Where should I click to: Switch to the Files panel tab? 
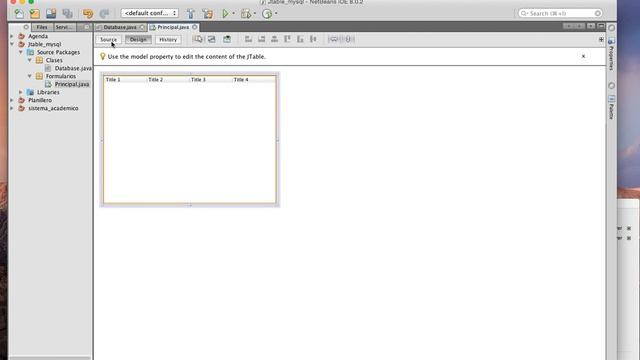(x=42, y=27)
